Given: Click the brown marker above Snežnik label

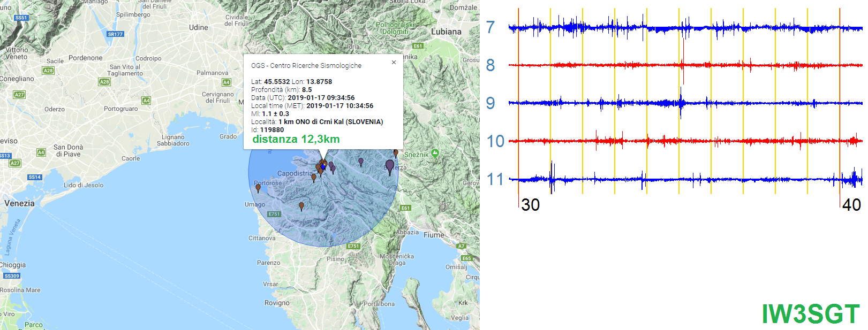Looking at the screenshot, I should (396, 153).
